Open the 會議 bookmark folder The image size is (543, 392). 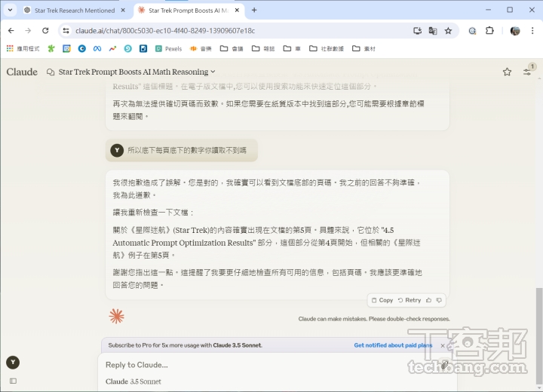click(x=232, y=48)
